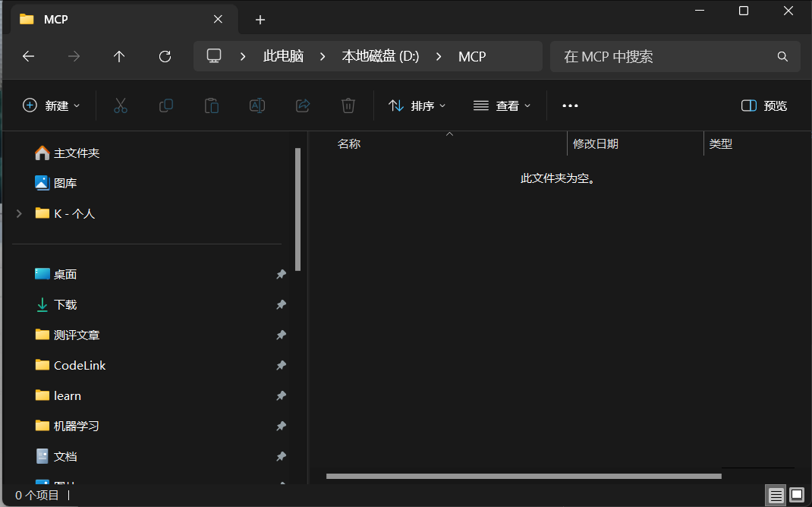812x507 pixels.
Task: Click chevron after 此电脑 in path
Action: point(323,56)
